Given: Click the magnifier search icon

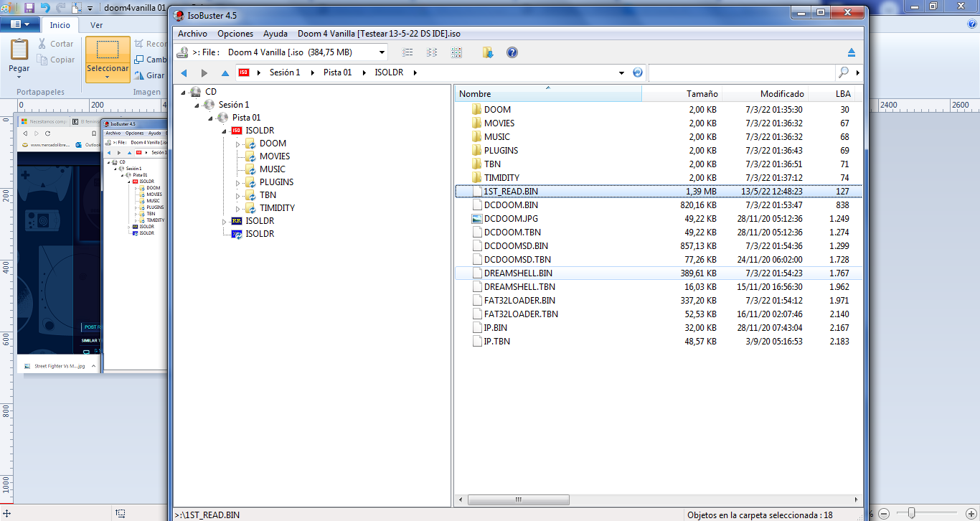Looking at the screenshot, I should [844, 72].
